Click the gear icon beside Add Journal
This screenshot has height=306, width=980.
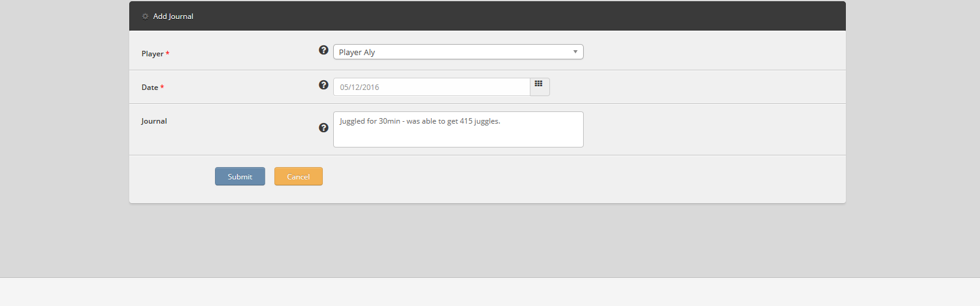(x=145, y=17)
